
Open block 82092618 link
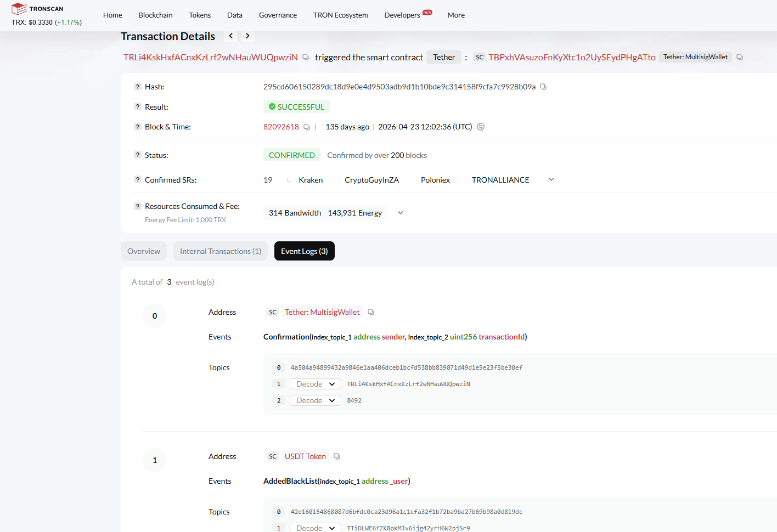(281, 127)
